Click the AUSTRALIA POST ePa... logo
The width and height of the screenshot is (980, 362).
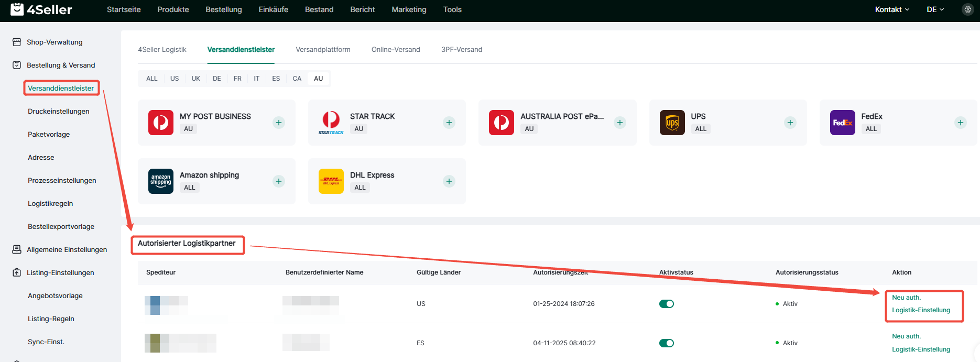(502, 123)
